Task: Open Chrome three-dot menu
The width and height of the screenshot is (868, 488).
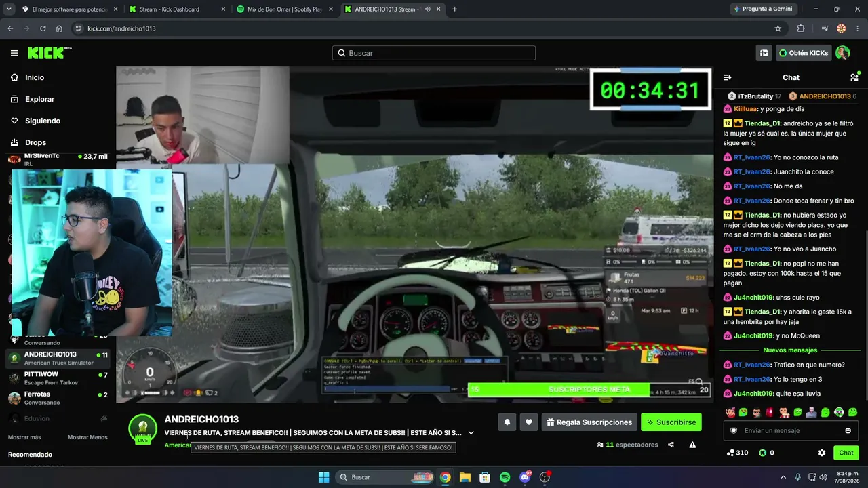Action: 858,28
